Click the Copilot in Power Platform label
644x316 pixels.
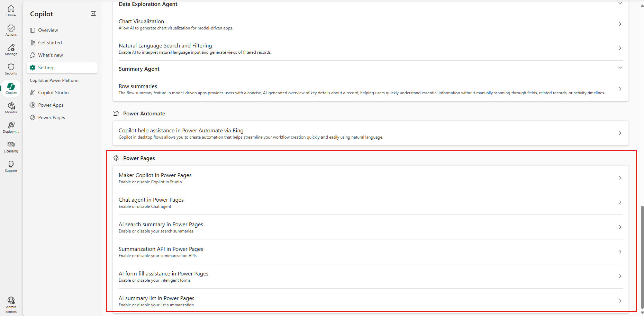tap(54, 80)
